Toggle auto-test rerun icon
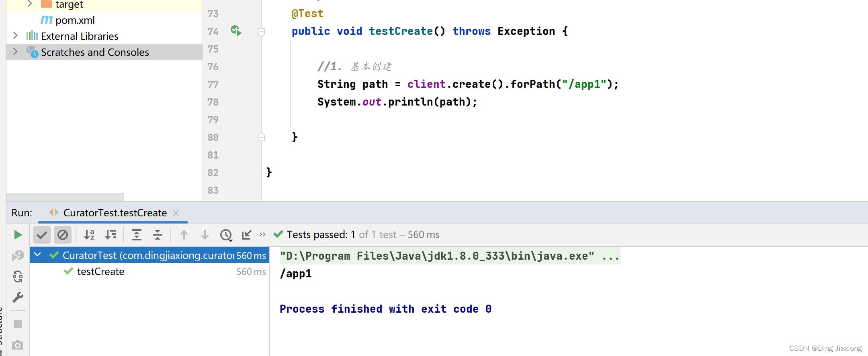The image size is (868, 356). [x=18, y=277]
